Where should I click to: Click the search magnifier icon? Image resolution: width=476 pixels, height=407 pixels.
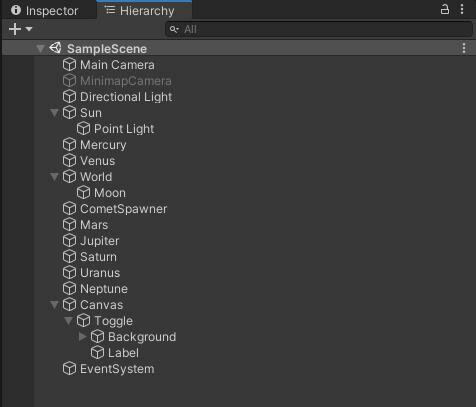click(174, 29)
